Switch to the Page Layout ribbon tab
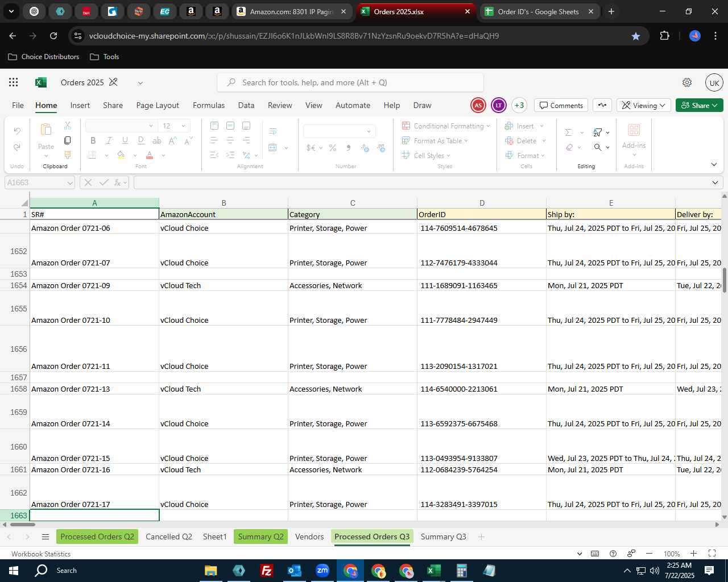 [x=158, y=105]
